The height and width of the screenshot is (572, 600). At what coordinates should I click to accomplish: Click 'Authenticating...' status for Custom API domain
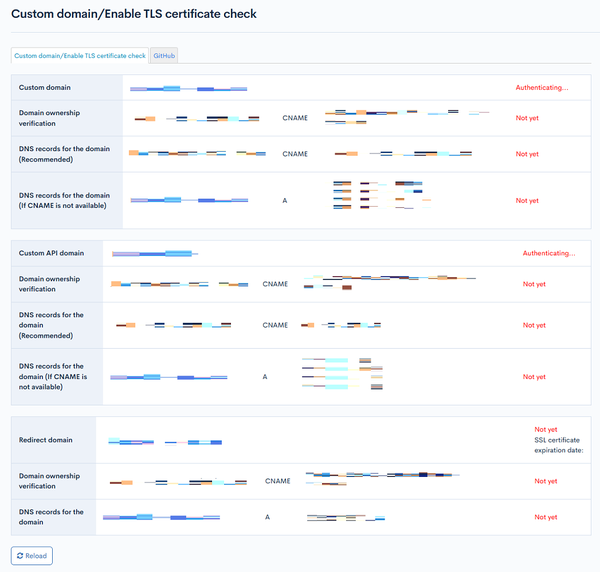549,253
